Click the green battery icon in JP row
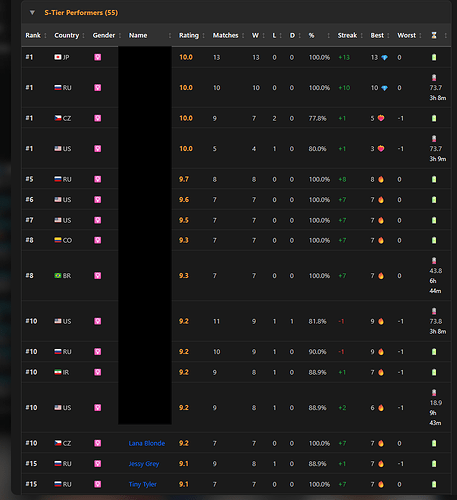The width and height of the screenshot is (457, 500). pyautogui.click(x=434, y=57)
